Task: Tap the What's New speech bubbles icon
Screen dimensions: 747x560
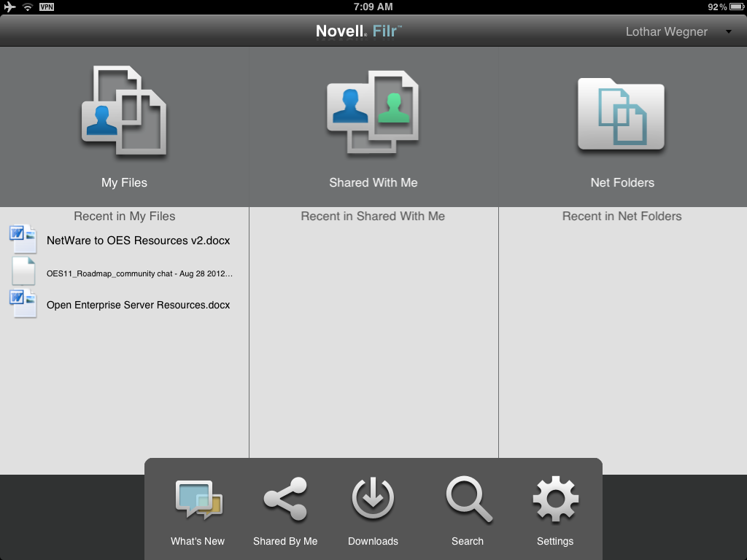Action: pyautogui.click(x=198, y=499)
